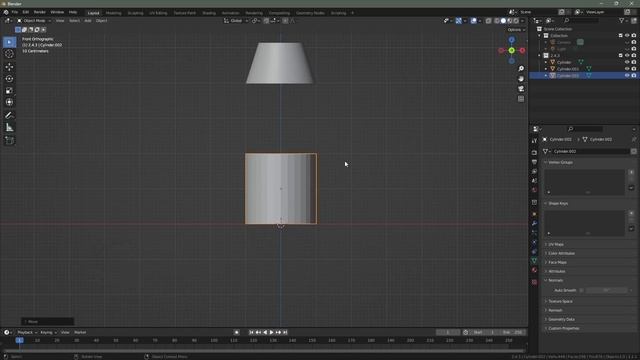The height and width of the screenshot is (360, 640).
Task: Switch to the UV Editing workspace tab
Action: 158,13
